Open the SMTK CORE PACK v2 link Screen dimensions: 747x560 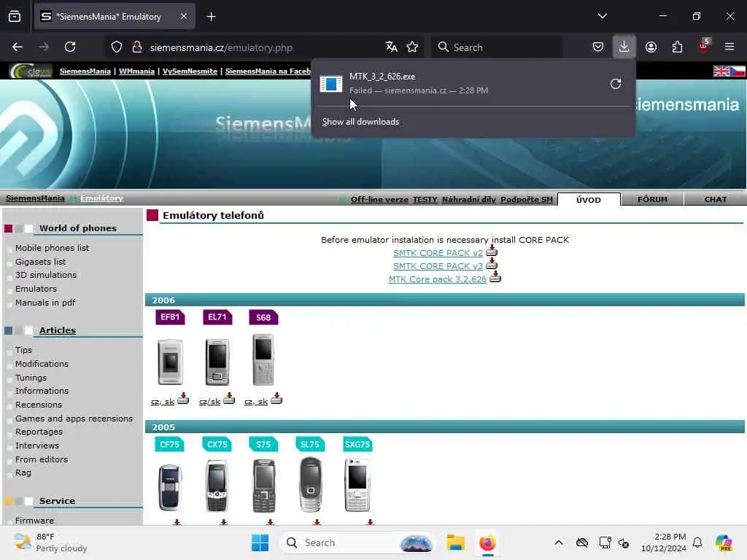click(x=438, y=253)
